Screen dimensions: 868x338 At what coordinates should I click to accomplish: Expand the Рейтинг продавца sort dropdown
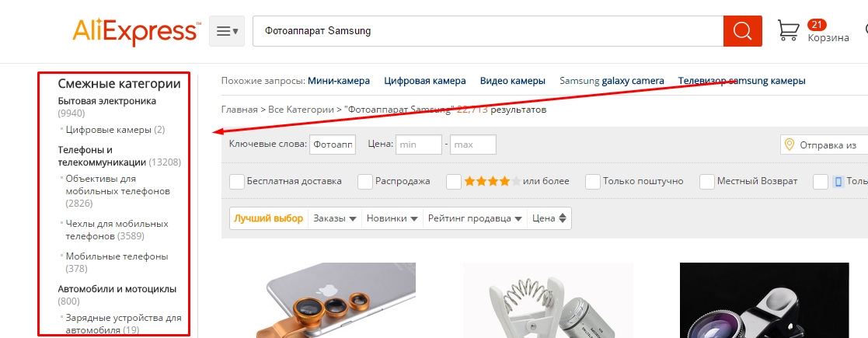[475, 218]
